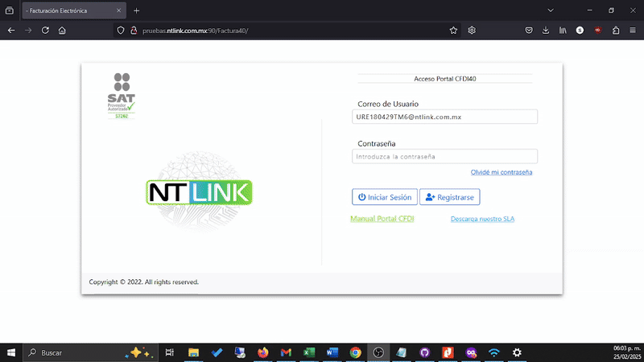Focus the Correo de Usuario field

click(445, 117)
